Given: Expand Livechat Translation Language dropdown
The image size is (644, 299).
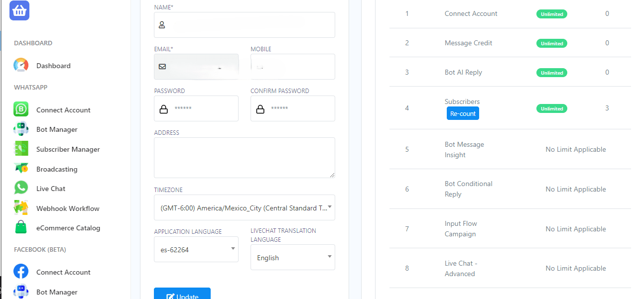Looking at the screenshot, I should [x=292, y=257].
